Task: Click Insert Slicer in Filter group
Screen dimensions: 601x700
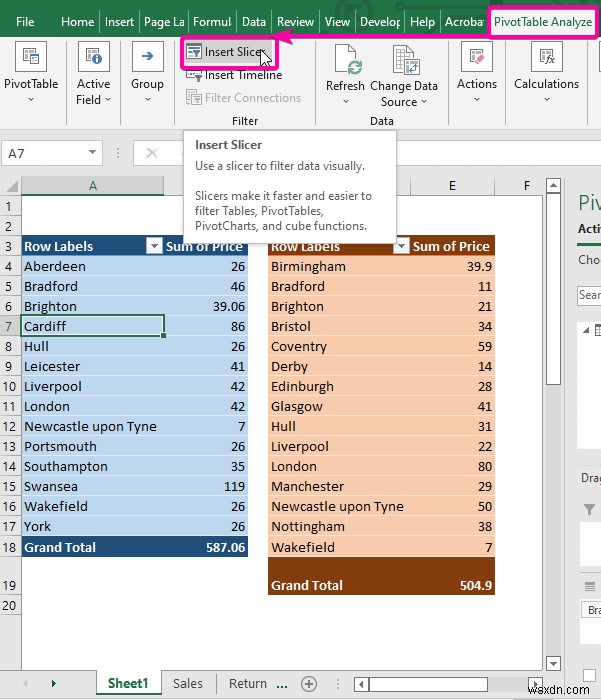Action: pos(229,52)
